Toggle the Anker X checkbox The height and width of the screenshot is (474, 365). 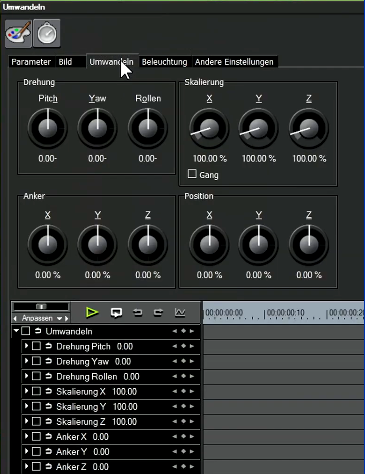click(x=36, y=436)
